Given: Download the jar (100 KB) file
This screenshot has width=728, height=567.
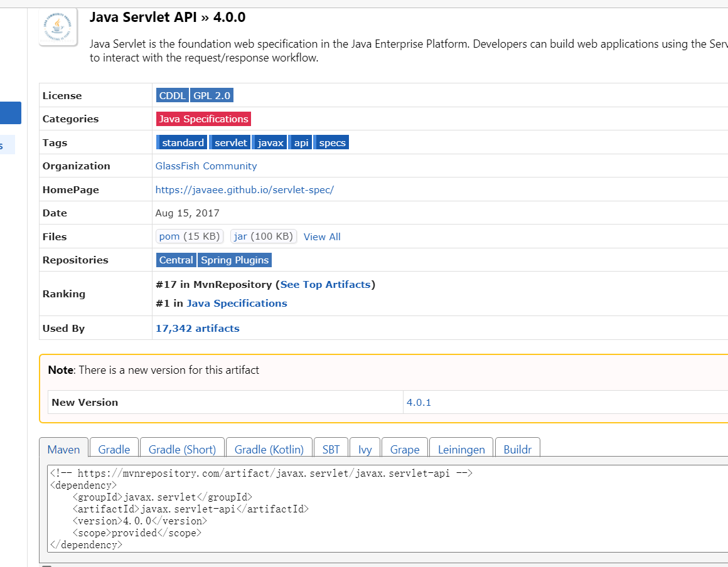Looking at the screenshot, I should coord(263,236).
